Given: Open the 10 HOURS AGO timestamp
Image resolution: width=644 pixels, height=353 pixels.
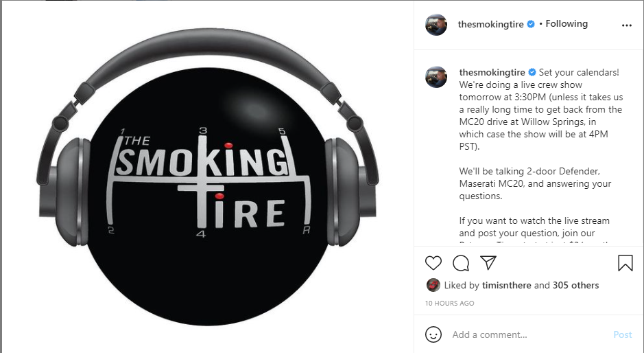Looking at the screenshot, I should point(449,304).
